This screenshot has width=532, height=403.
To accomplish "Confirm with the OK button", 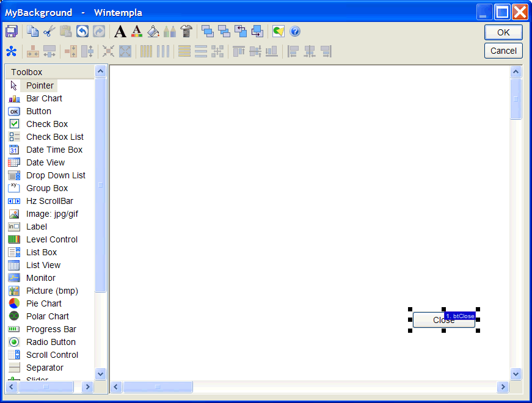I will [x=503, y=32].
